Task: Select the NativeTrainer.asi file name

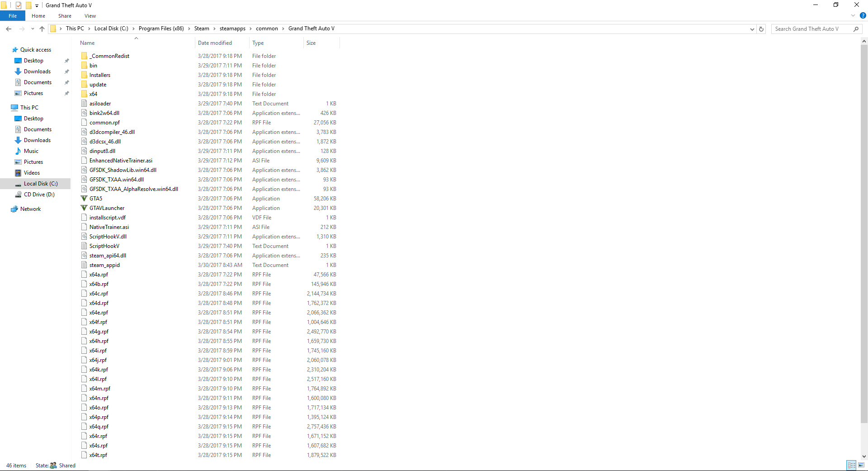Action: click(x=109, y=227)
